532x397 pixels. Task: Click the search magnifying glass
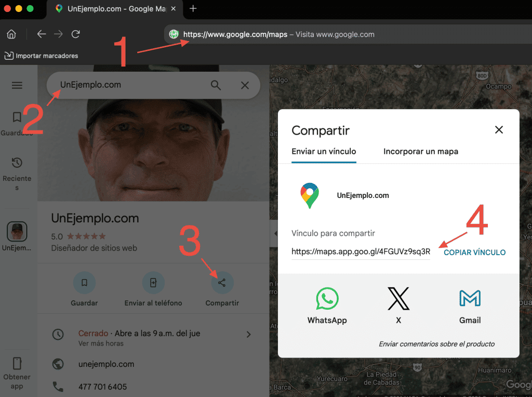coord(216,85)
